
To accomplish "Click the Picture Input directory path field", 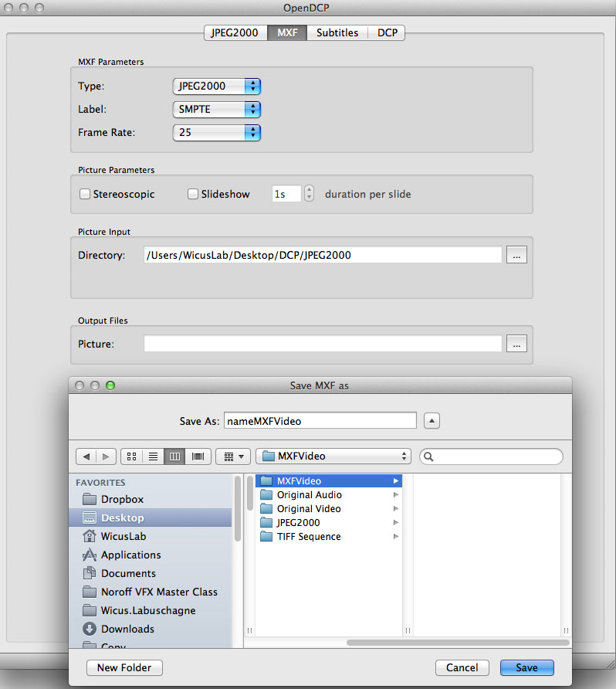I will click(x=323, y=255).
